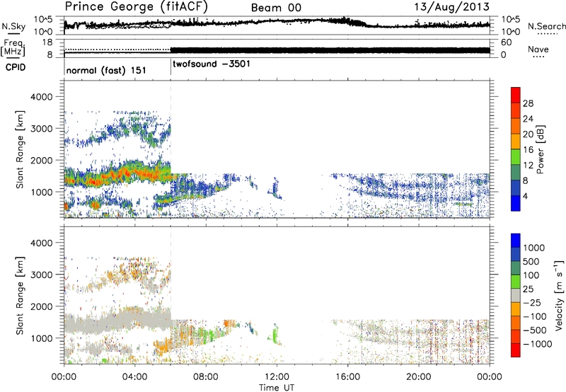This screenshot has height=392, width=566.
Task: Click the "12:00" time tick label
Action: (277, 377)
